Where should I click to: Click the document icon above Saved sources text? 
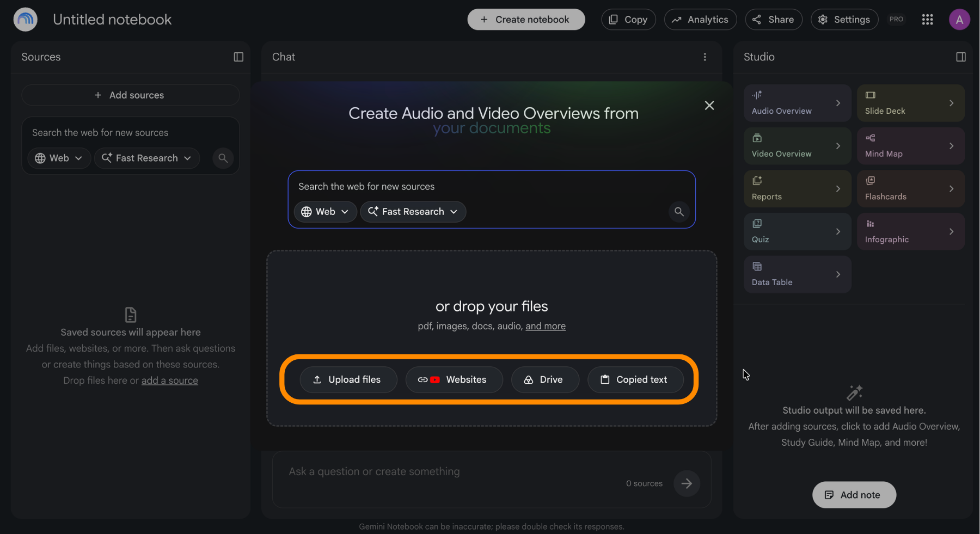tap(131, 315)
